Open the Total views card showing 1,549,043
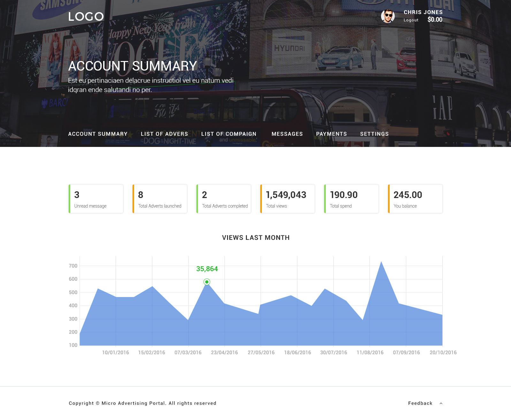This screenshot has width=511, height=420. 287,198
